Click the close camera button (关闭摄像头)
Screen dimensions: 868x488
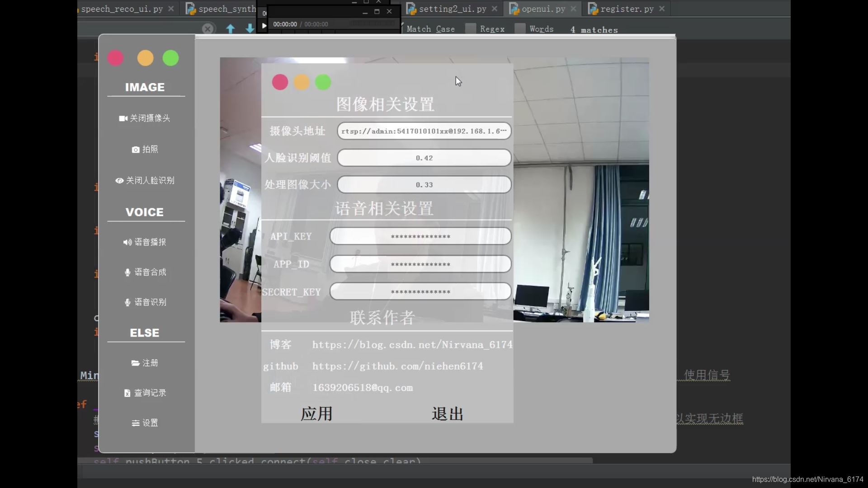tap(145, 118)
